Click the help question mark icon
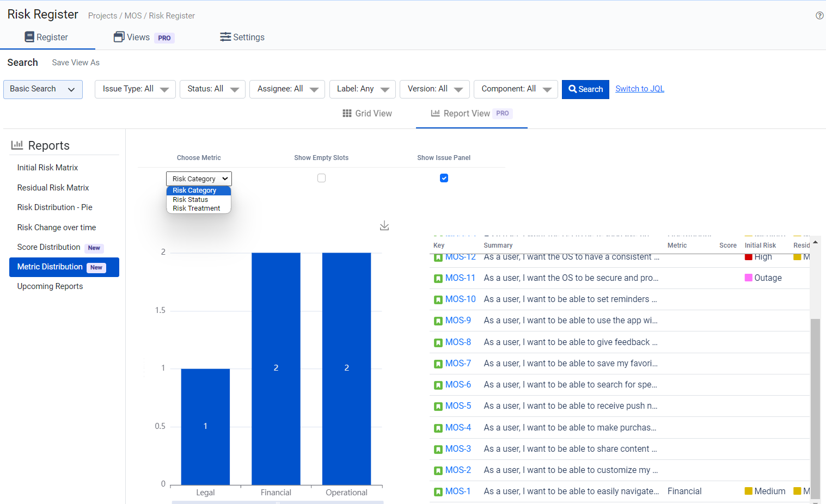 click(x=819, y=16)
